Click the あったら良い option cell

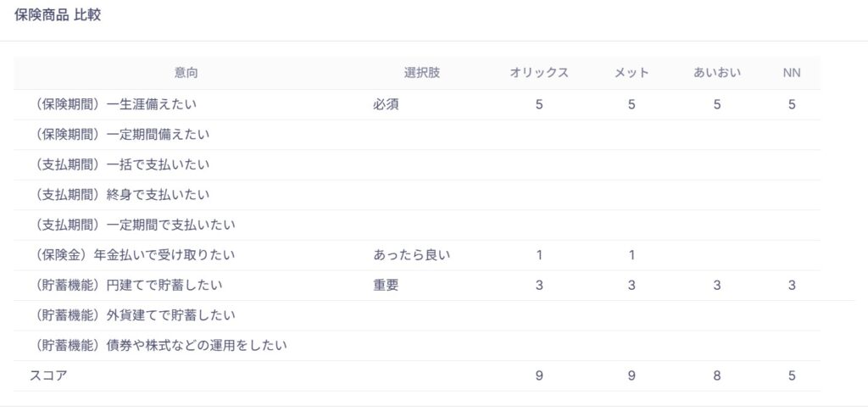click(x=411, y=254)
